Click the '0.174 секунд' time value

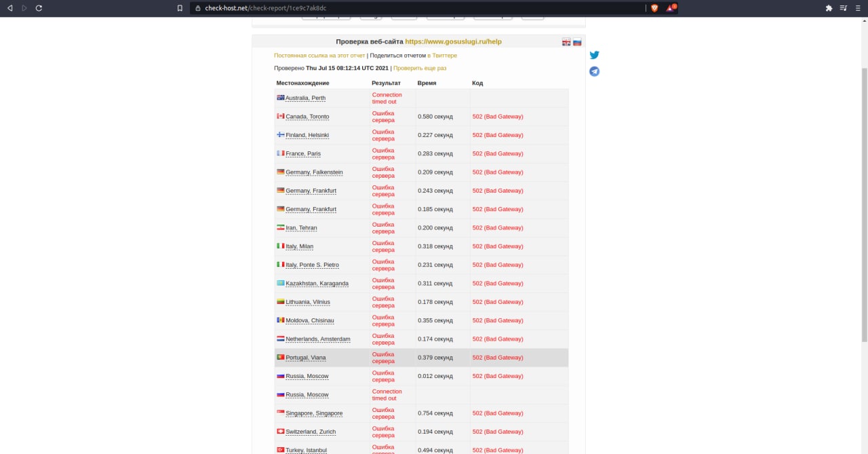coord(435,339)
